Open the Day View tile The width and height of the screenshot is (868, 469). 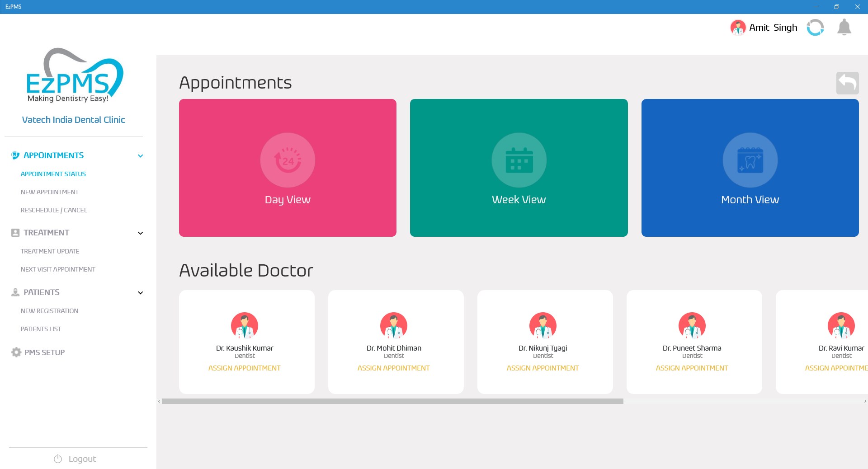pyautogui.click(x=288, y=168)
